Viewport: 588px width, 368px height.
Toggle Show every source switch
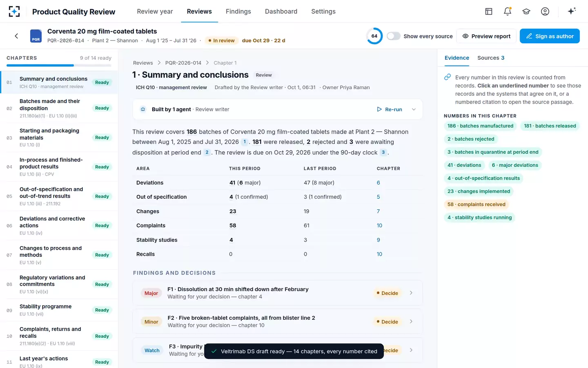[x=393, y=36]
